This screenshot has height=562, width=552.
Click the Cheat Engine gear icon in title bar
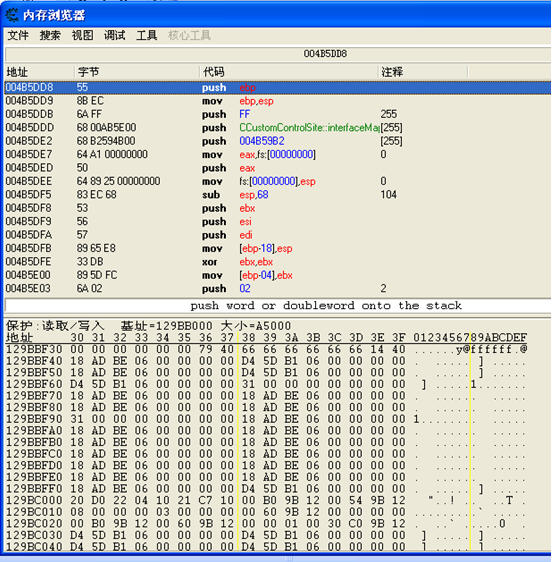pos(12,15)
